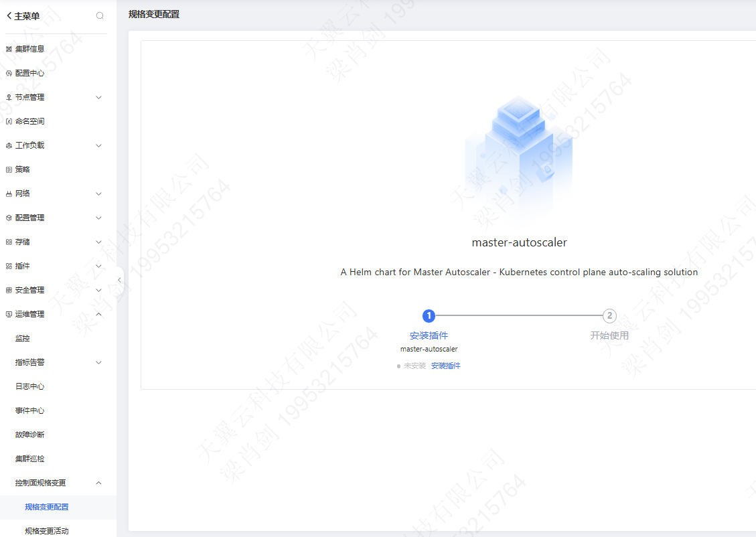Viewport: 756px width, 537px height.
Task: Click the 配置管理 icon
Action: (9, 218)
